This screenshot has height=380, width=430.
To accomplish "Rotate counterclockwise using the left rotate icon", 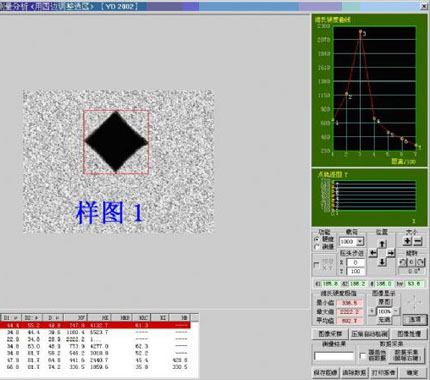I will (x=403, y=262).
